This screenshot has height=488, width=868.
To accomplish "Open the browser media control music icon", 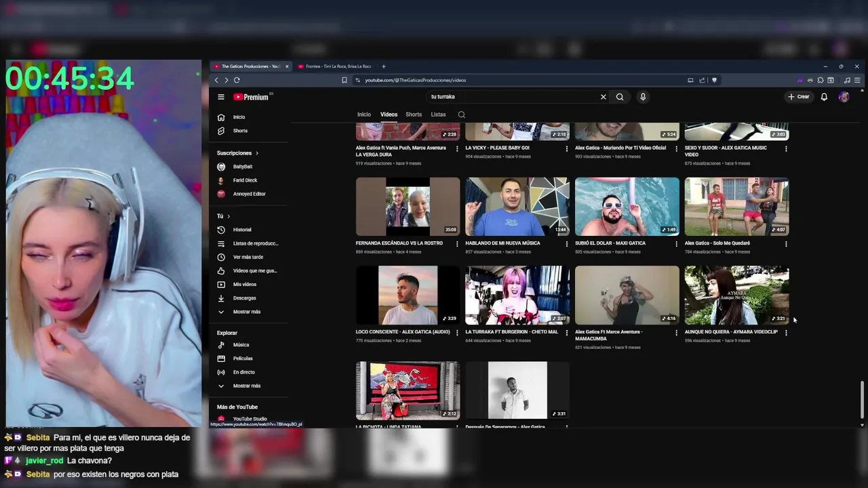I will pyautogui.click(x=848, y=80).
